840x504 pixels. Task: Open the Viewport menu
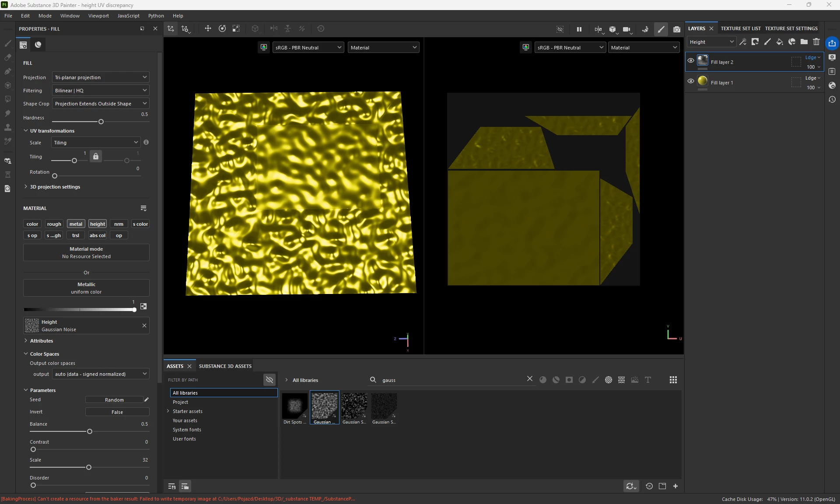click(98, 16)
